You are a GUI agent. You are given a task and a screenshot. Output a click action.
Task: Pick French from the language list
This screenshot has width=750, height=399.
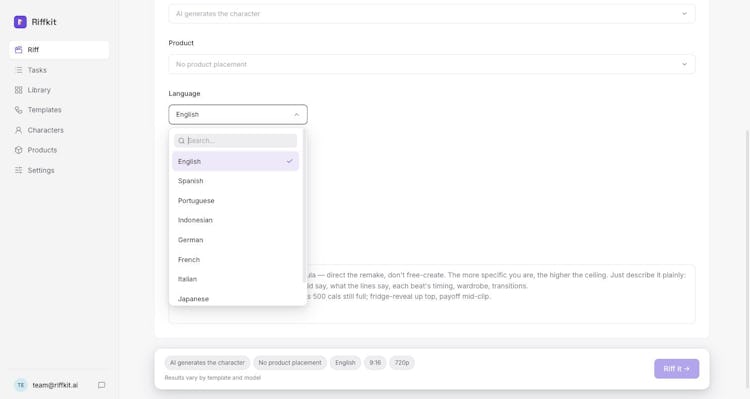235,259
